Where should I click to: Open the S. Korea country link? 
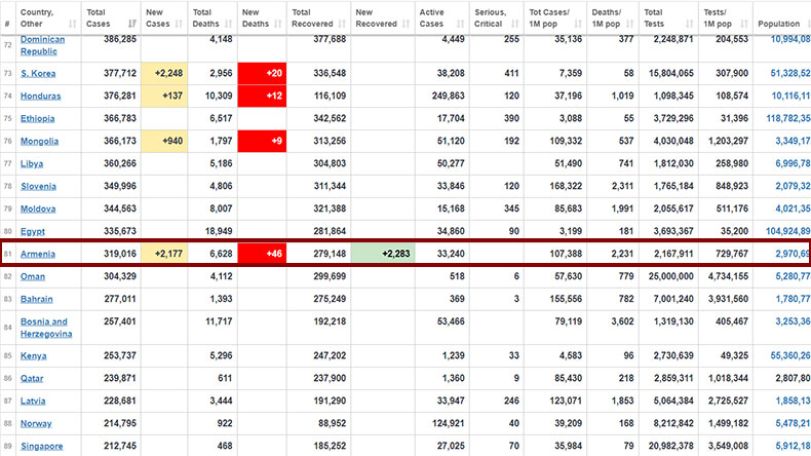[38, 73]
